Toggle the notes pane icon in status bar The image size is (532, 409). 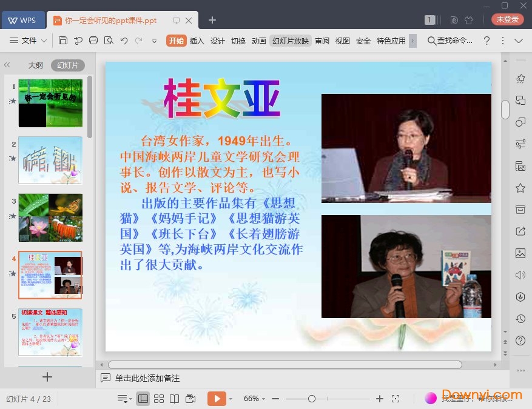[124, 399]
